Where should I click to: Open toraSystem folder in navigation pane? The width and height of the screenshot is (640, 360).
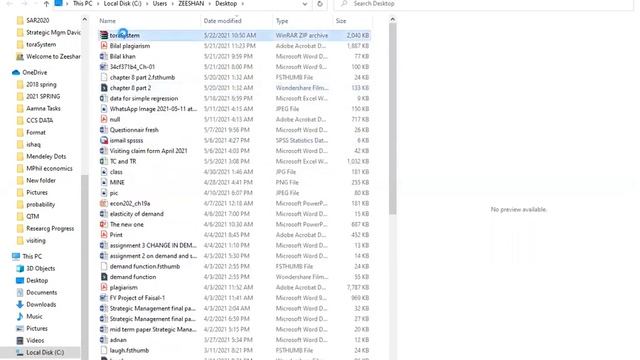pyautogui.click(x=41, y=44)
